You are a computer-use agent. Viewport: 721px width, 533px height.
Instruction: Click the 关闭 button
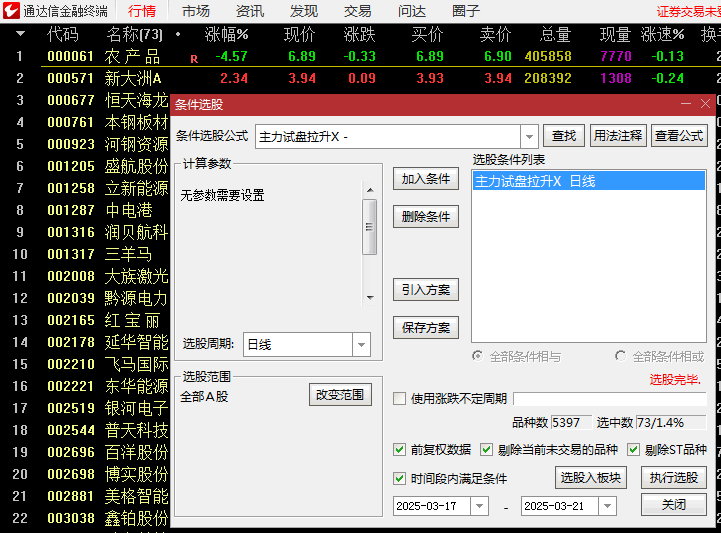(674, 505)
